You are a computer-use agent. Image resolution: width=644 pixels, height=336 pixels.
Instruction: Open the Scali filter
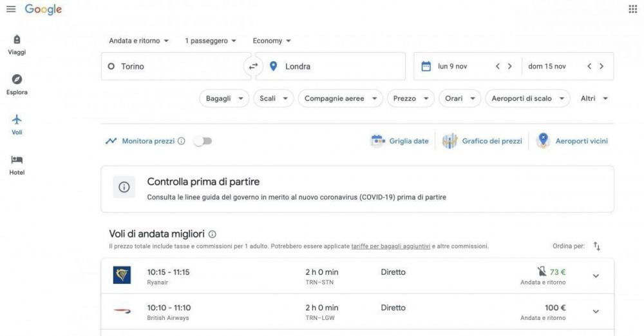click(273, 99)
